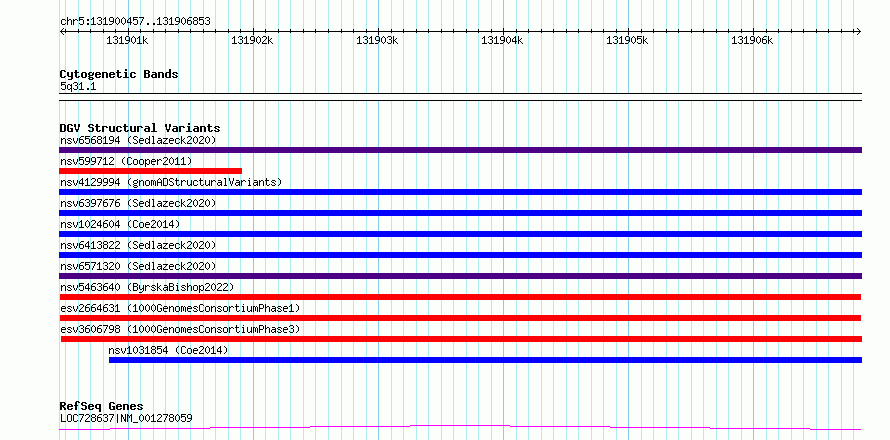Screen dimensions: 890x440
Task: Open variant label nsv6568194 (Sedlazeck2020)
Action: pos(138,140)
